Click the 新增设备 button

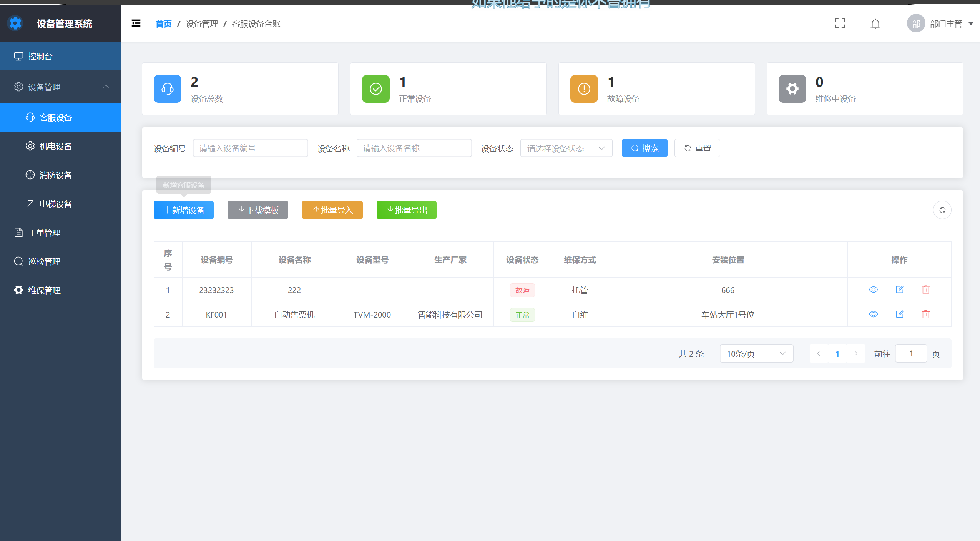coord(184,210)
